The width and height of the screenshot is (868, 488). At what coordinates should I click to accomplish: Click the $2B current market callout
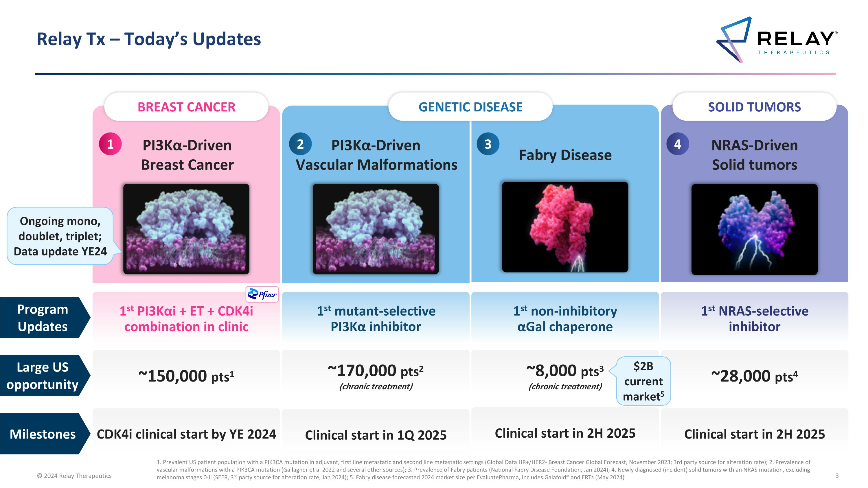pyautogui.click(x=643, y=381)
